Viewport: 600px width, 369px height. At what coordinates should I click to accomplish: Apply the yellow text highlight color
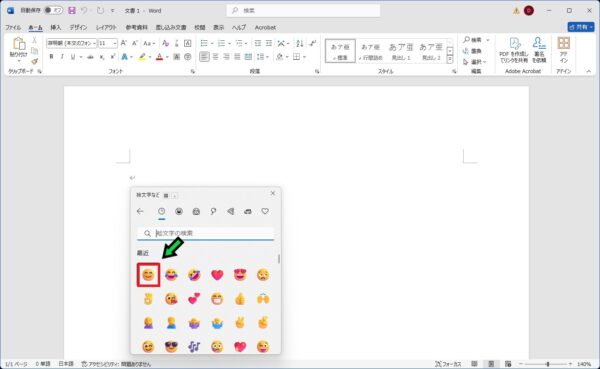pos(142,57)
